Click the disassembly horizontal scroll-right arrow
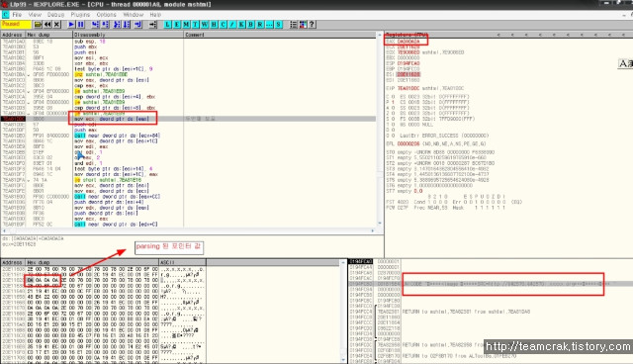633x364 pixels. point(373,230)
